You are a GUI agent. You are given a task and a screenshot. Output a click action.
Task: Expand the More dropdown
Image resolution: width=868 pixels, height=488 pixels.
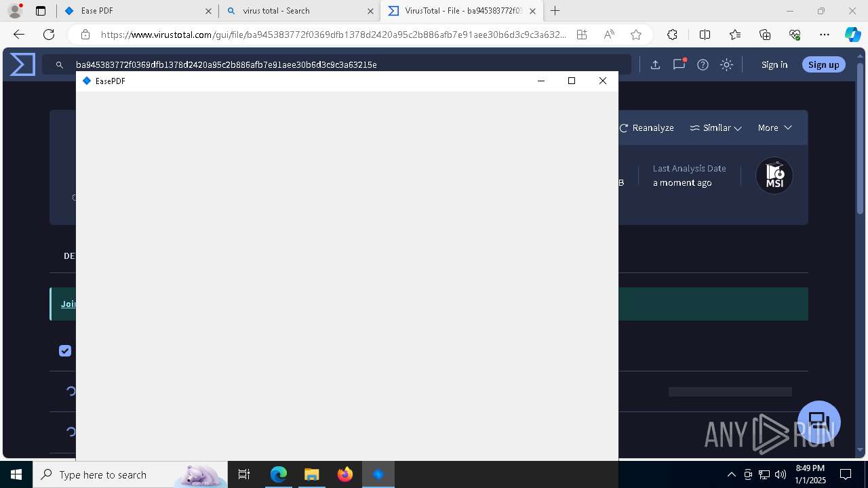(774, 127)
